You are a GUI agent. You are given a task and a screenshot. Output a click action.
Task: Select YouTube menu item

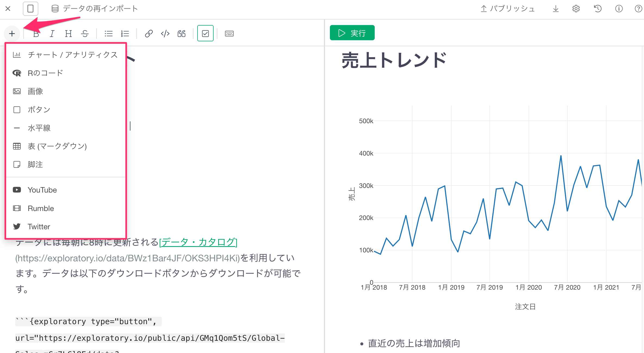tap(65, 190)
